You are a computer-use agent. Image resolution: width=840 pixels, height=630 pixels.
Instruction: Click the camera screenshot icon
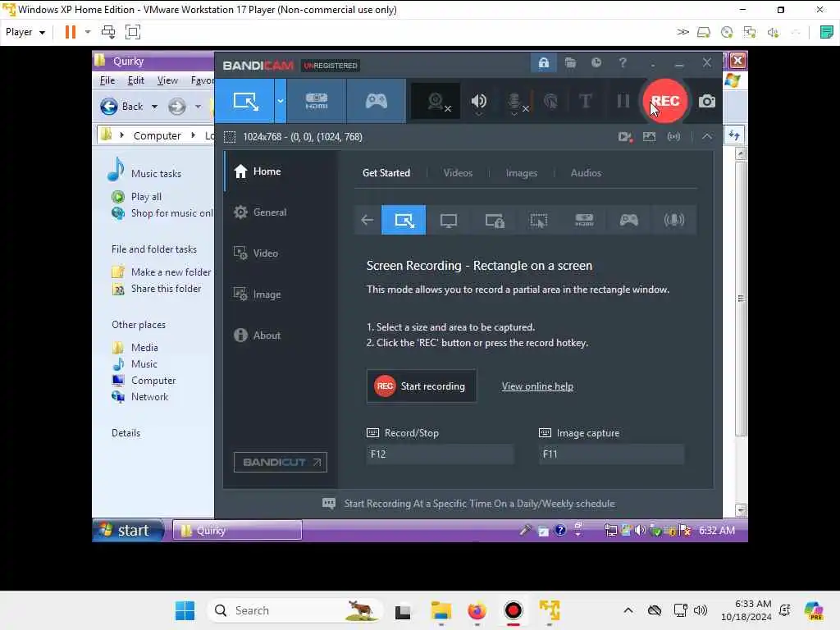click(x=706, y=101)
